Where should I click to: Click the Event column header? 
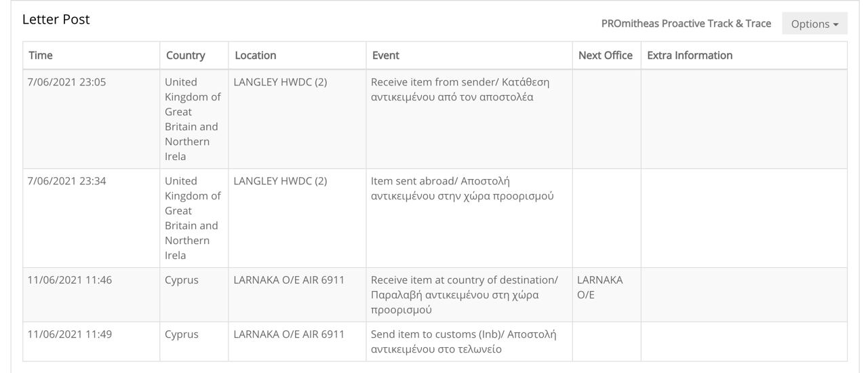386,56
